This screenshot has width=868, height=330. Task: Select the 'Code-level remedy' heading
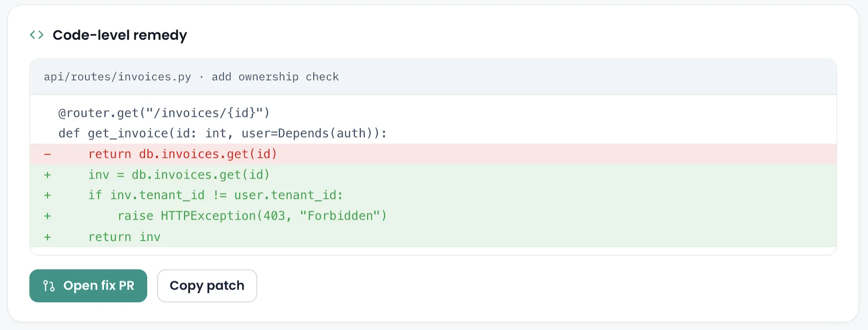coord(120,35)
